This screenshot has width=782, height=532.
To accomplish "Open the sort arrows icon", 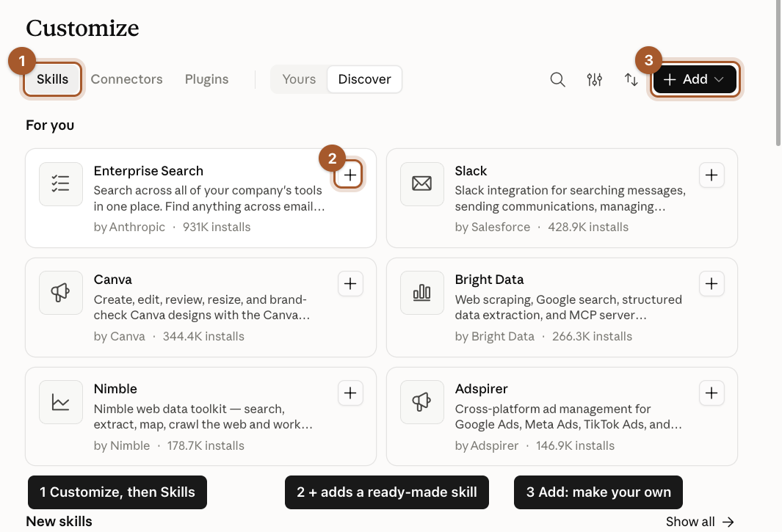I will (631, 79).
